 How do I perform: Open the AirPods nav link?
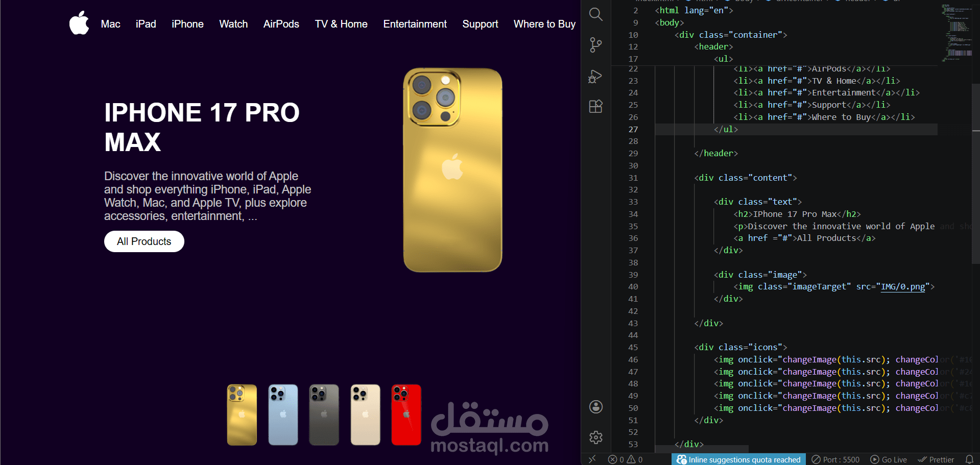point(281,24)
